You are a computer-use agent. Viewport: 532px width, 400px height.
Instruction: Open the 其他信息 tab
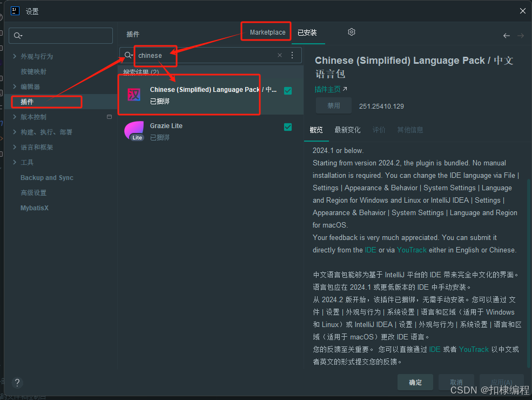click(410, 130)
